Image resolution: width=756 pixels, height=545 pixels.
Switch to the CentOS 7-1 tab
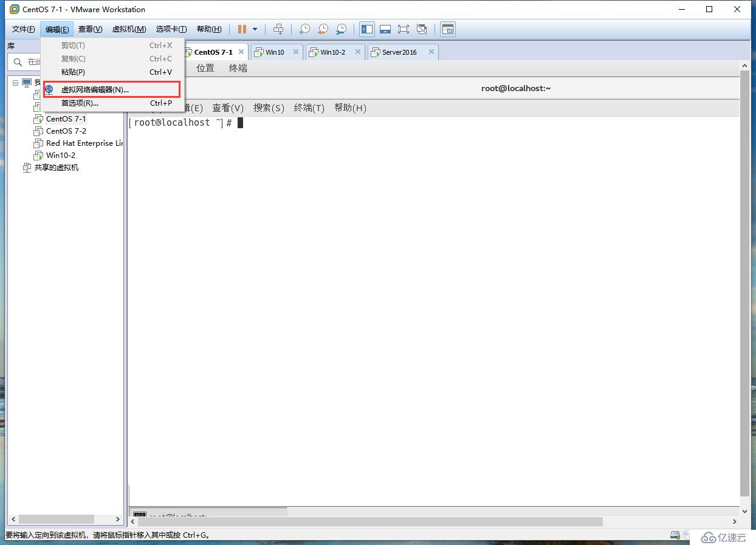coord(213,52)
